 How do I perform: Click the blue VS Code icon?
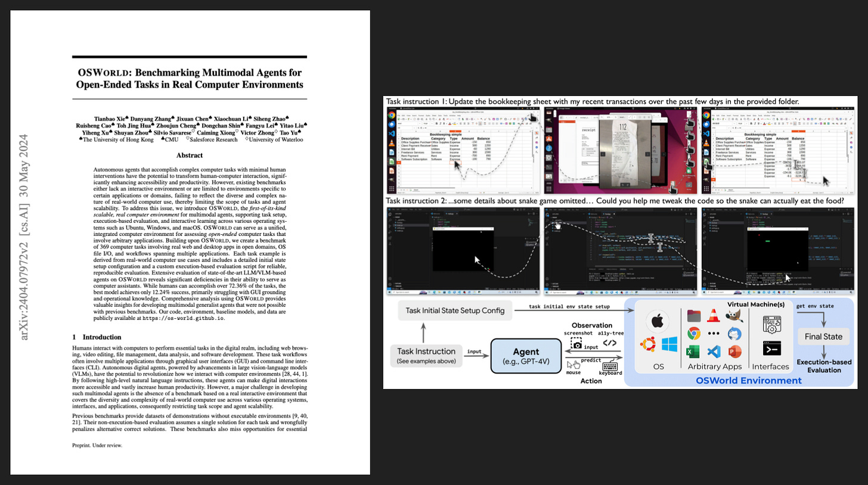[713, 352]
